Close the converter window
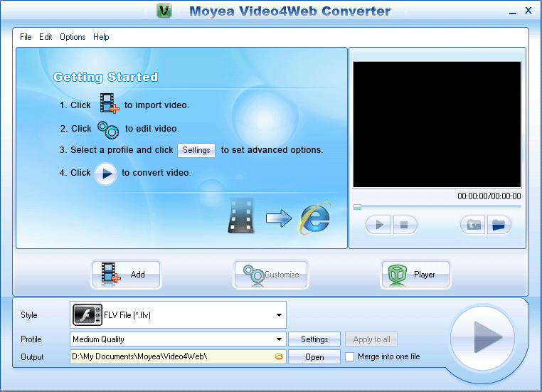542x392 pixels. point(528,11)
